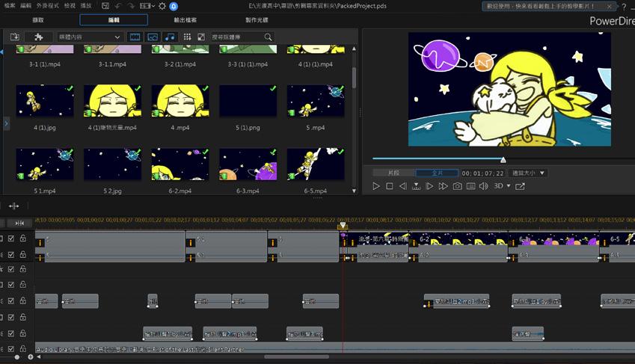
Task: Select the 4 (1).jpg thumbnail
Action: [x=45, y=101]
